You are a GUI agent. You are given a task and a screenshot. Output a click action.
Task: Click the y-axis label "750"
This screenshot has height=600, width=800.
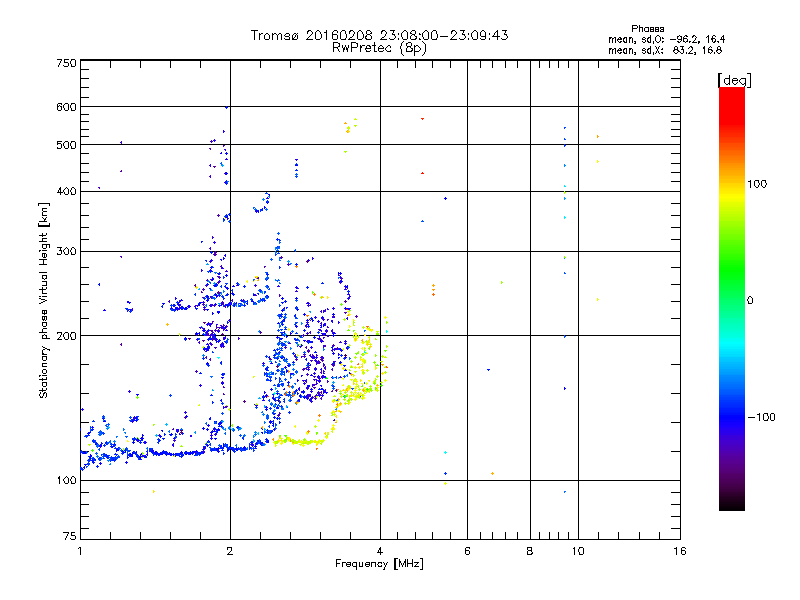click(x=67, y=63)
